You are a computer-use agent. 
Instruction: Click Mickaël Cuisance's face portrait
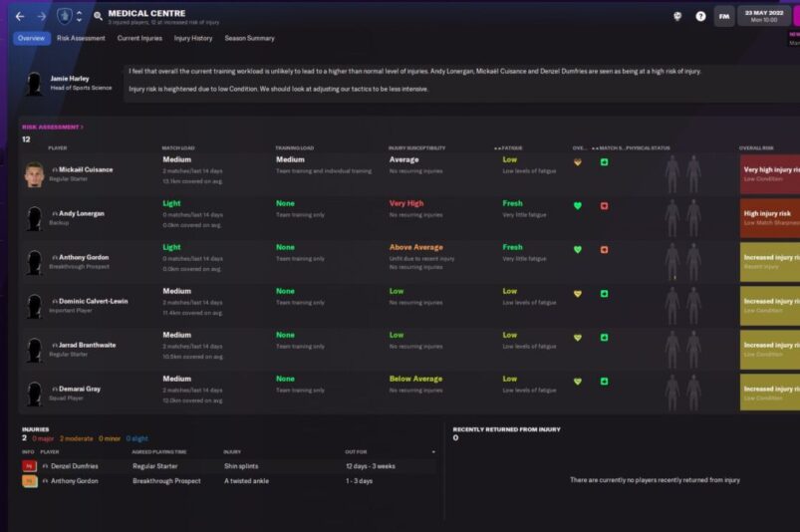pos(34,174)
